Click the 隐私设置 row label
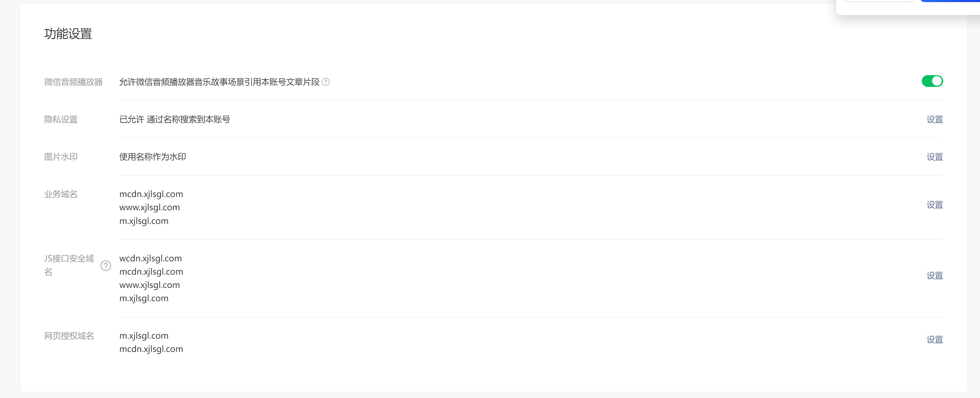 [61, 119]
